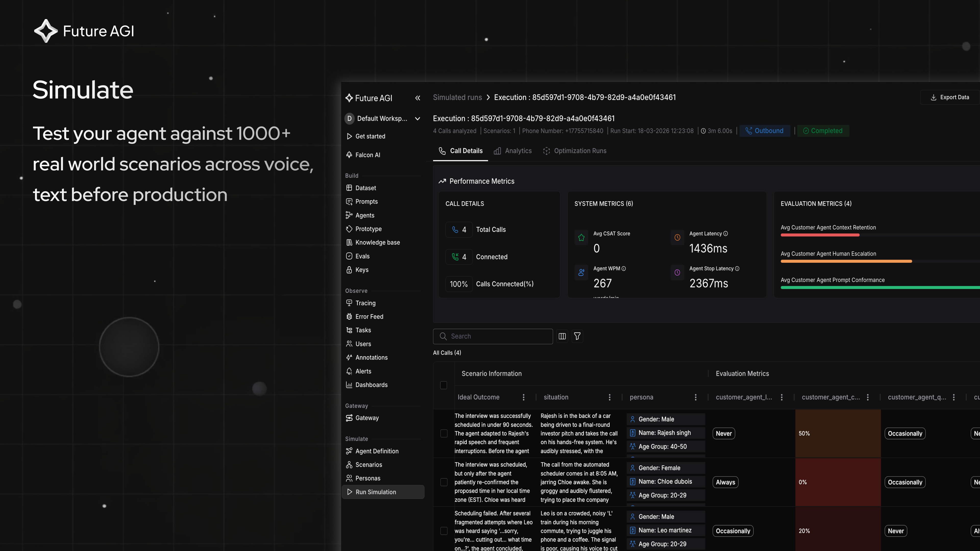Image resolution: width=980 pixels, height=551 pixels.
Task: Click the 0% cell in Chloe's row
Action: [x=838, y=482]
